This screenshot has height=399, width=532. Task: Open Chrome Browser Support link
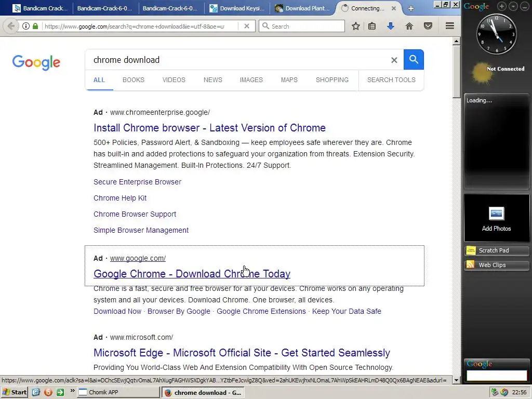coord(135,215)
